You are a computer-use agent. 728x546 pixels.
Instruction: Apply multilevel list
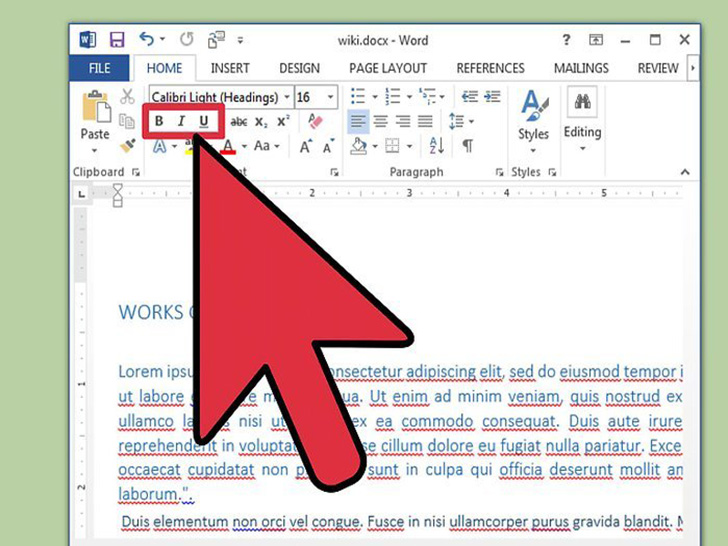[428, 96]
